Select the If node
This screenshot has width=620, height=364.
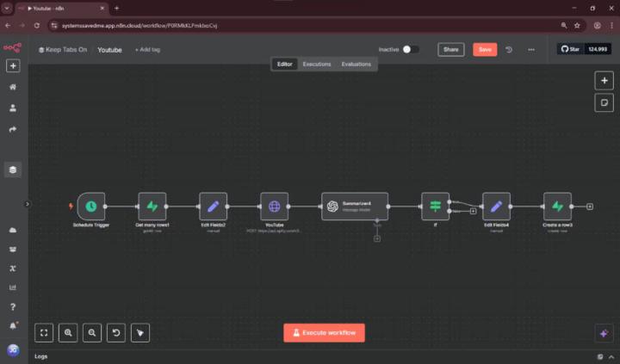pos(436,207)
